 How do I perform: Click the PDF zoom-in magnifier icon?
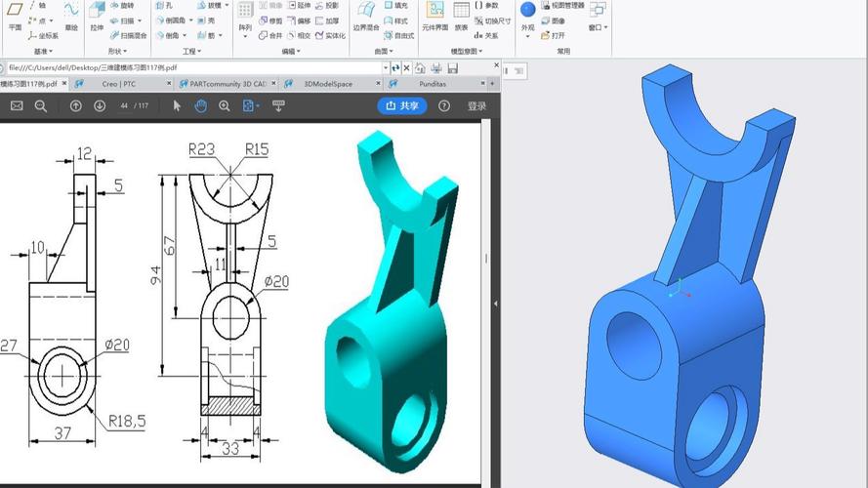[x=225, y=105]
